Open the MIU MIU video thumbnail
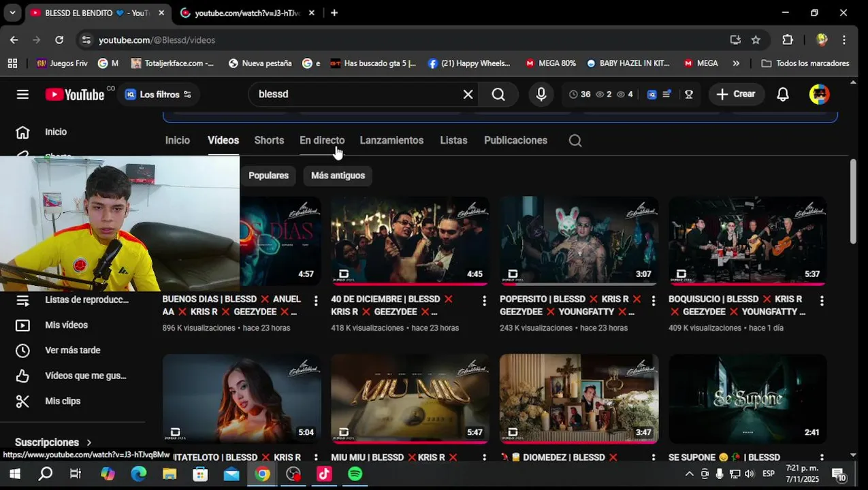The height and width of the screenshot is (490, 868). (410, 399)
